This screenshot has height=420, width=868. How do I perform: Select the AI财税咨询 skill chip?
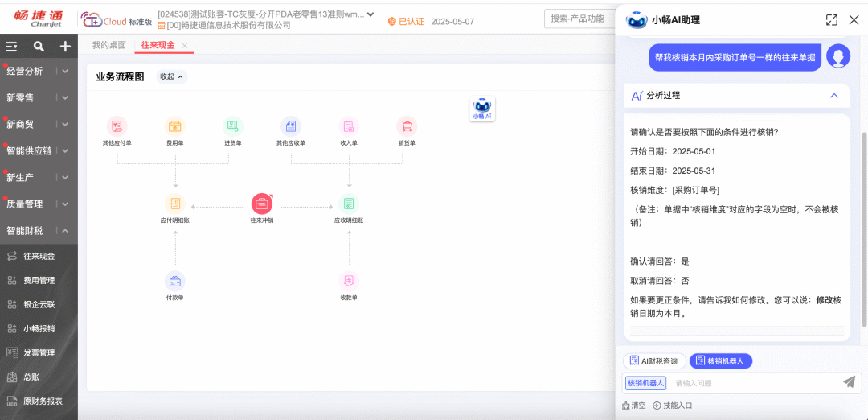pos(654,361)
